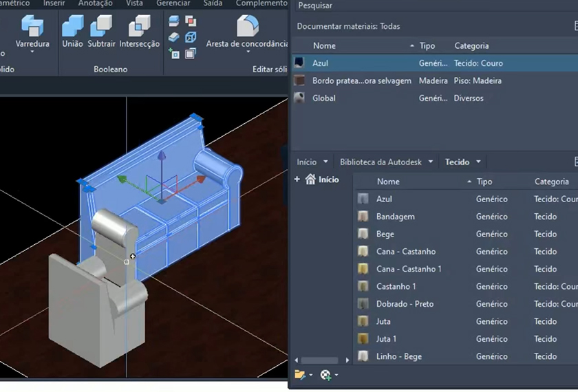
Task: Click the Extract Edges wireframe cube icon
Action: pos(191,37)
